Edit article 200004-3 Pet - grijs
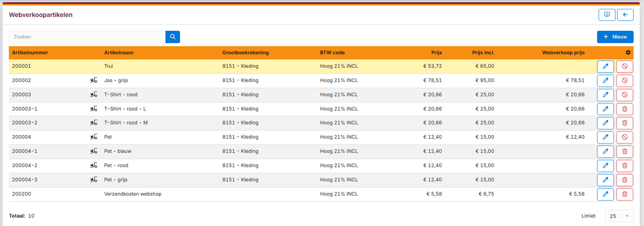This screenshot has width=644, height=226. [x=605, y=180]
